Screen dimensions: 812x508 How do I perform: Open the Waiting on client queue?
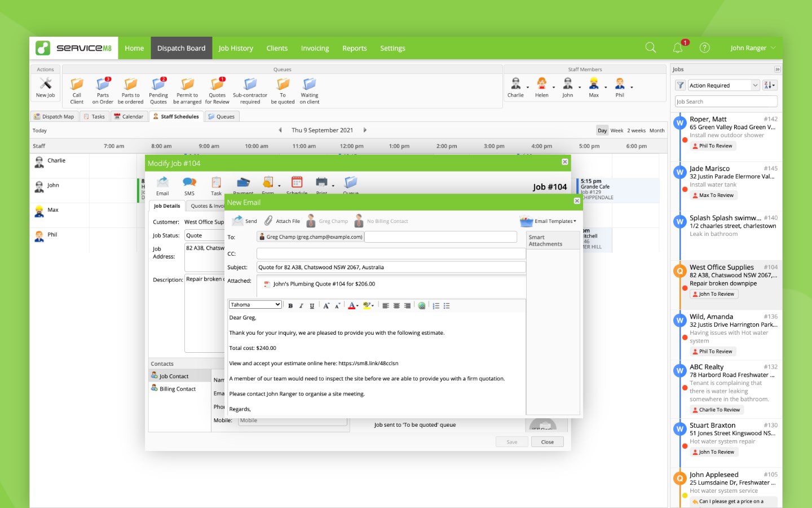click(x=310, y=84)
